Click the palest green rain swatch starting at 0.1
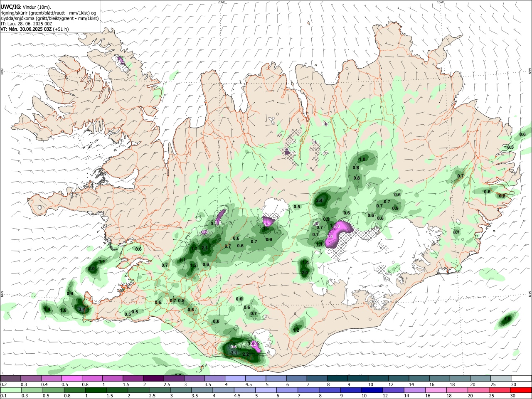 pyautogui.click(x=10, y=390)
